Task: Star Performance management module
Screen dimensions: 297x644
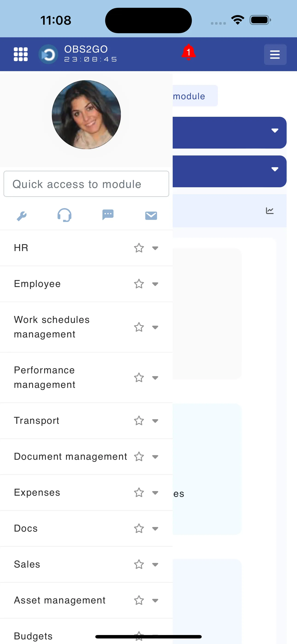Action: coord(139,378)
